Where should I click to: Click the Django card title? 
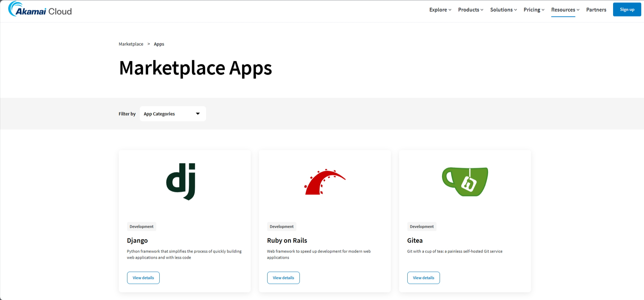click(x=137, y=240)
